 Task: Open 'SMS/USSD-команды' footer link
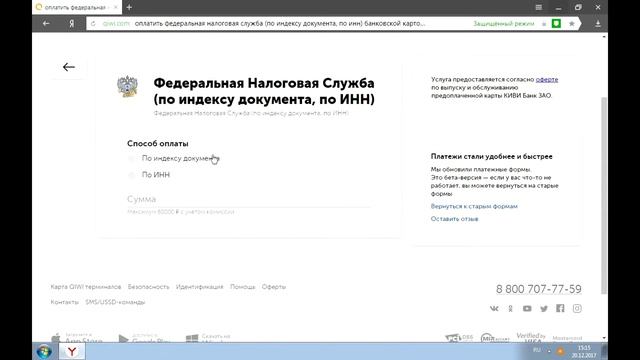pos(115,302)
